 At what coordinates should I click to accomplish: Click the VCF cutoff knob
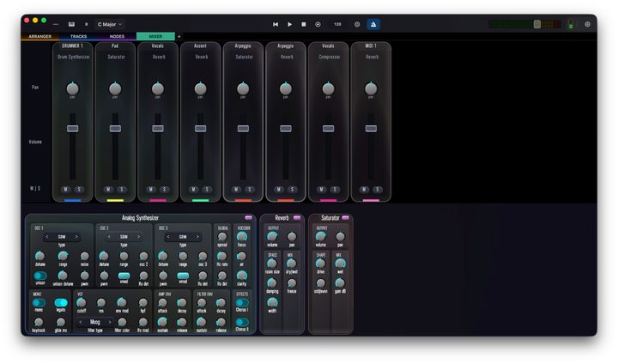coord(82,302)
